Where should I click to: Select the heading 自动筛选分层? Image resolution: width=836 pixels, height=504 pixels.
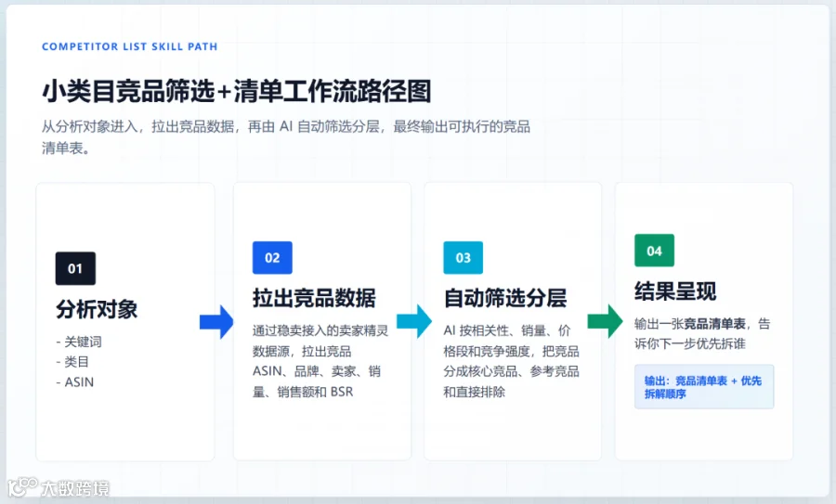pyautogui.click(x=505, y=298)
